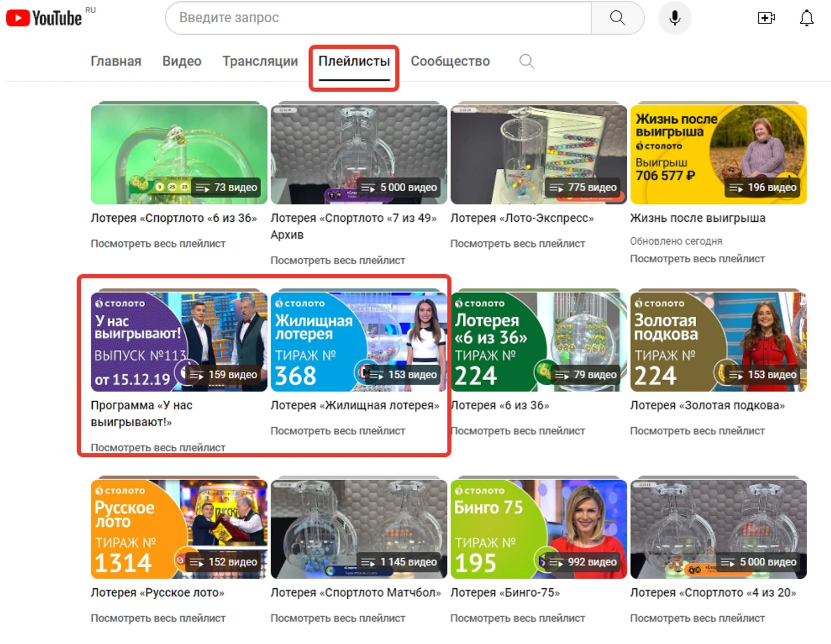The width and height of the screenshot is (831, 644).
Task: Go to the Трансляции tab
Action: coord(260,61)
